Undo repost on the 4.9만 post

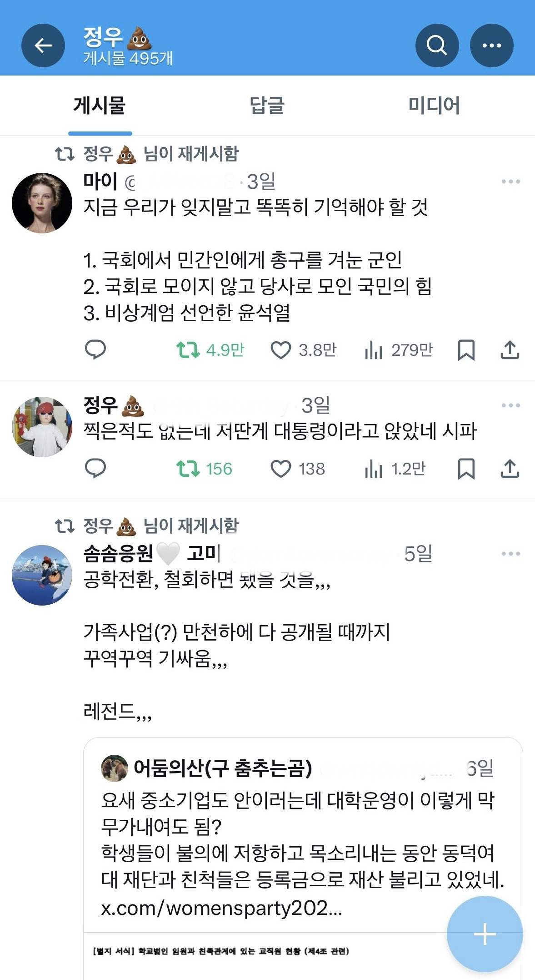point(188,350)
